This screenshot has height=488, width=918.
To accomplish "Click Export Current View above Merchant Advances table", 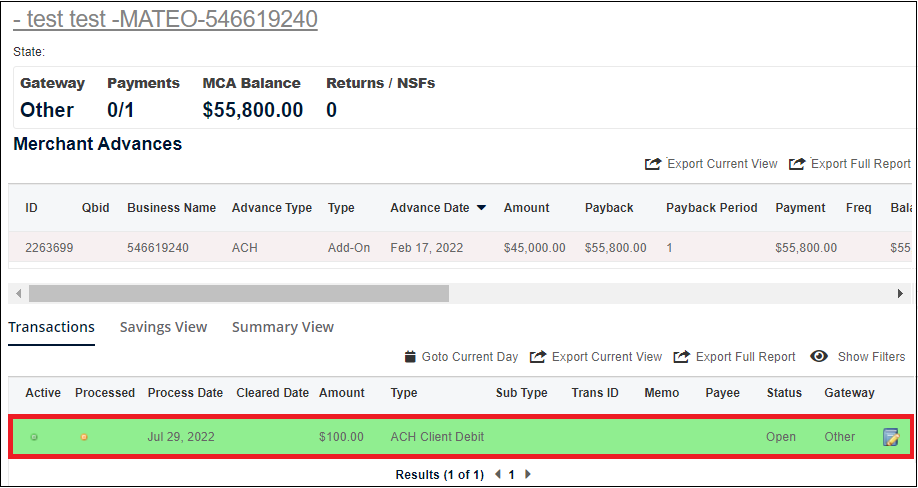I will 711,164.
